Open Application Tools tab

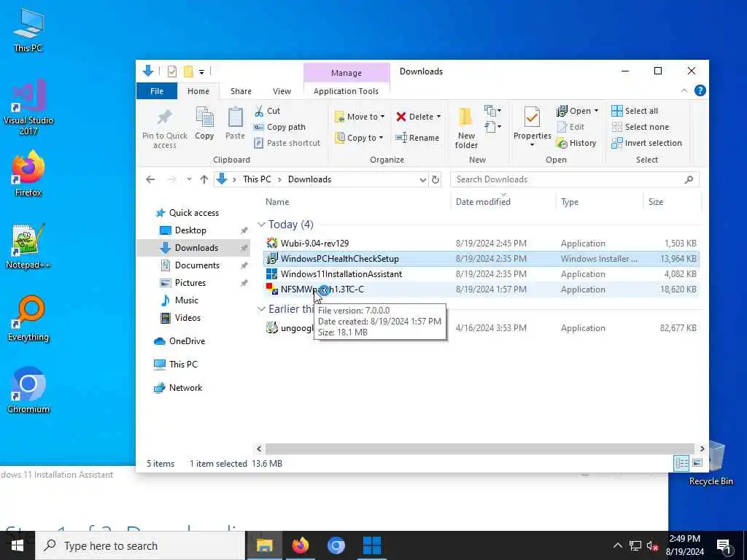[346, 91]
